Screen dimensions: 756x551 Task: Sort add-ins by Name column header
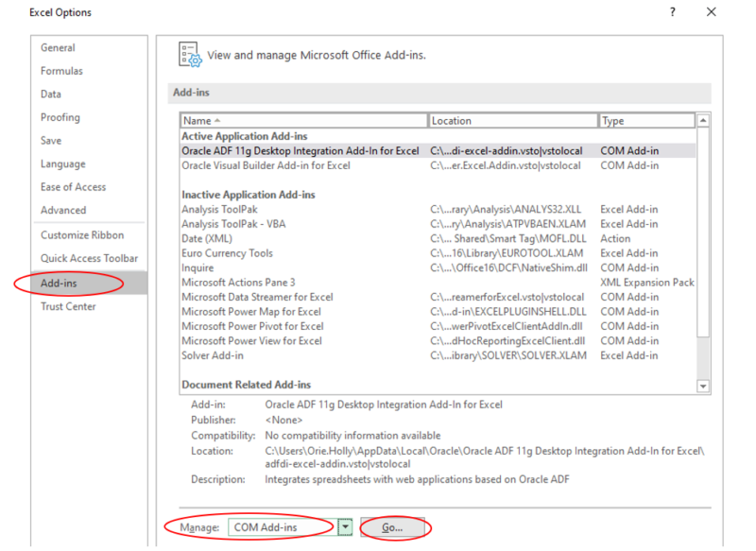302,121
